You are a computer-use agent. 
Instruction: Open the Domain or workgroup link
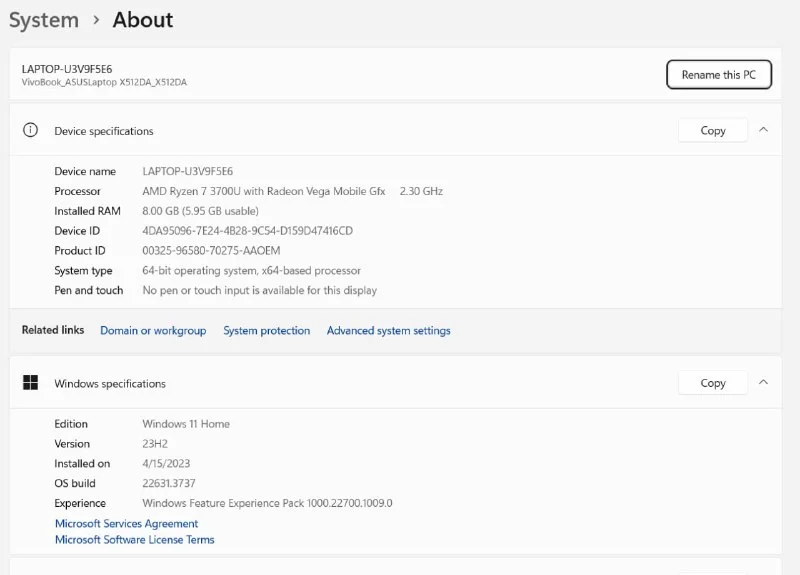(x=153, y=331)
